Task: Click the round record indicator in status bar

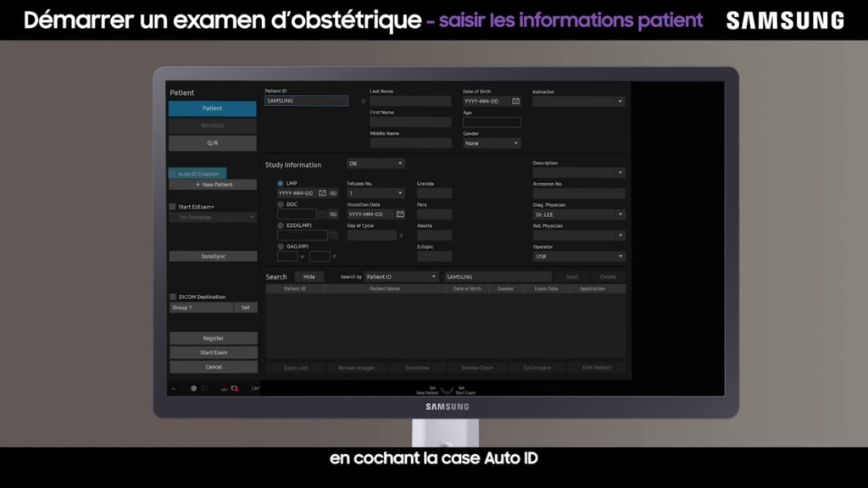Action: pos(194,388)
